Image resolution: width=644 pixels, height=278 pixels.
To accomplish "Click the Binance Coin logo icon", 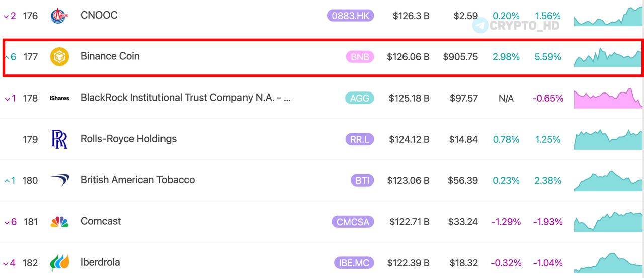I will tap(59, 57).
